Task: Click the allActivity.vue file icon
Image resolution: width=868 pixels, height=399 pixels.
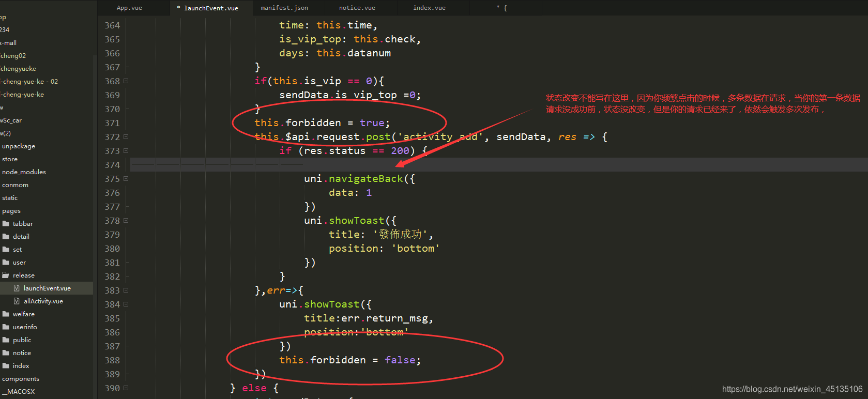Action: (17, 301)
